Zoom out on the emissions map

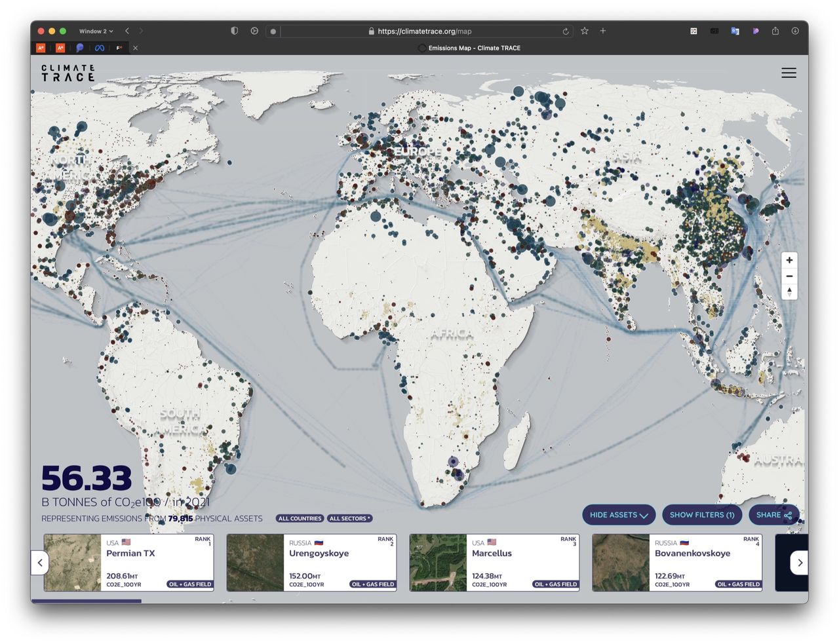click(789, 276)
